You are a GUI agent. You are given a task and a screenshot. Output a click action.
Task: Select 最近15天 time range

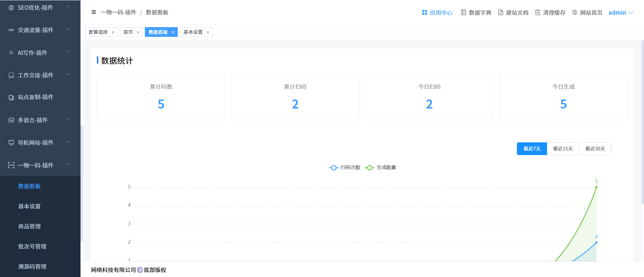point(563,149)
